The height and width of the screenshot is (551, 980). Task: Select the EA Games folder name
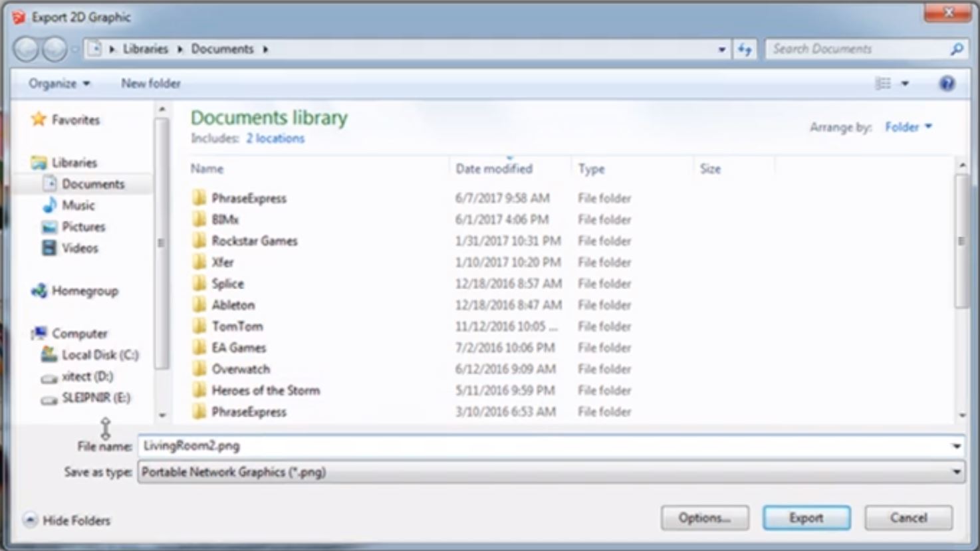pos(239,348)
